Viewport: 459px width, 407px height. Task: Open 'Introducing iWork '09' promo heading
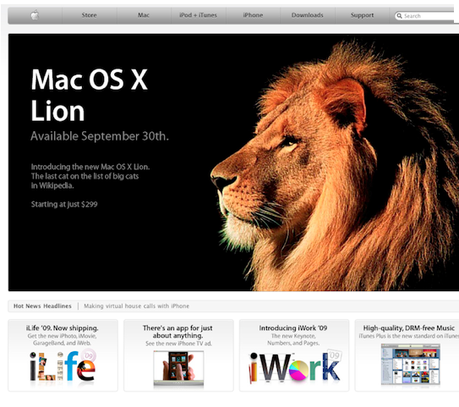[293, 328]
